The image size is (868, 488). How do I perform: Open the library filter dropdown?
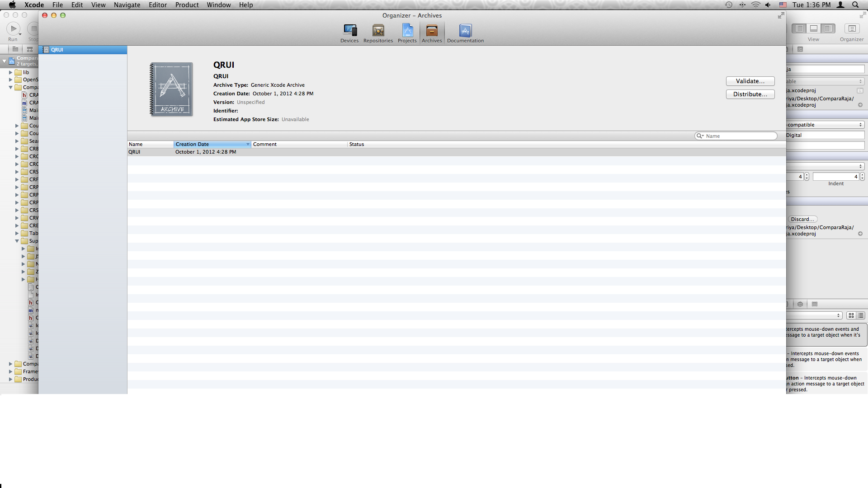tap(814, 315)
